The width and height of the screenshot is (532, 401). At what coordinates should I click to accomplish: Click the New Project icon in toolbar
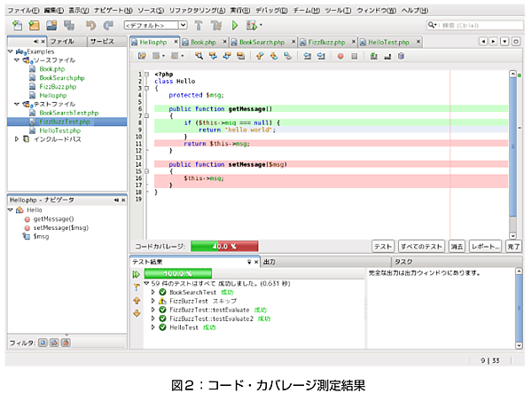[33, 26]
